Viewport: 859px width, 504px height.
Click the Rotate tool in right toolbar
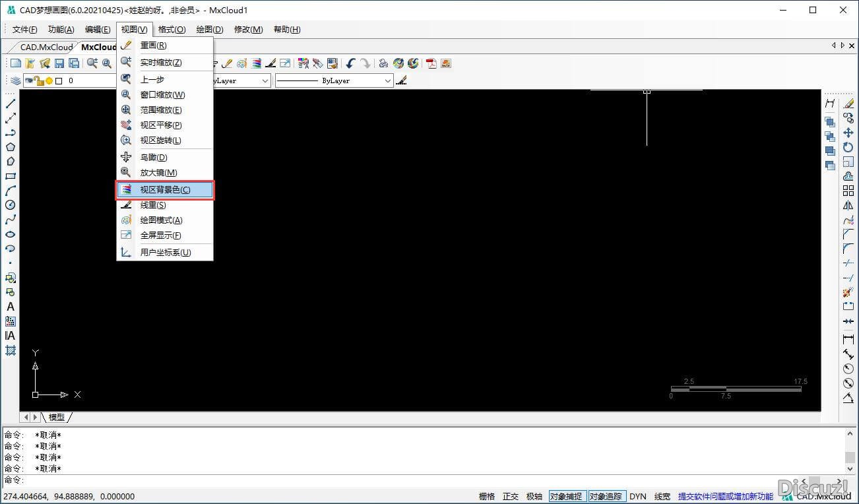pyautogui.click(x=848, y=147)
